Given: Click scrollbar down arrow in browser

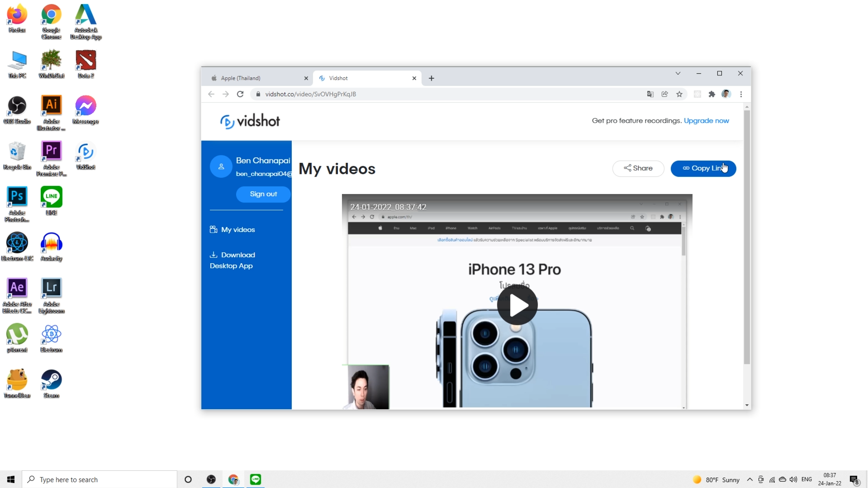Looking at the screenshot, I should tap(746, 405).
